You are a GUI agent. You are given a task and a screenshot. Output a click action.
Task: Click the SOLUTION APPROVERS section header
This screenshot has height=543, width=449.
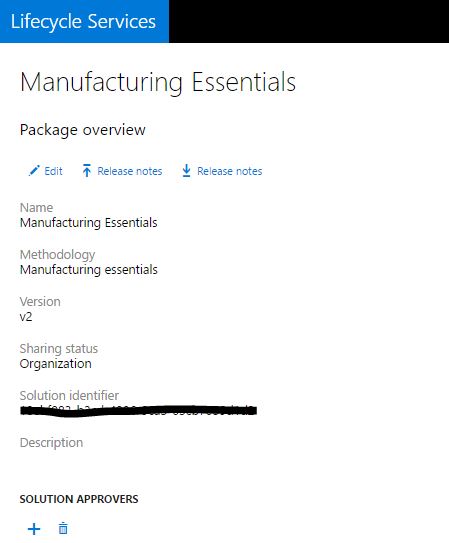[79, 499]
